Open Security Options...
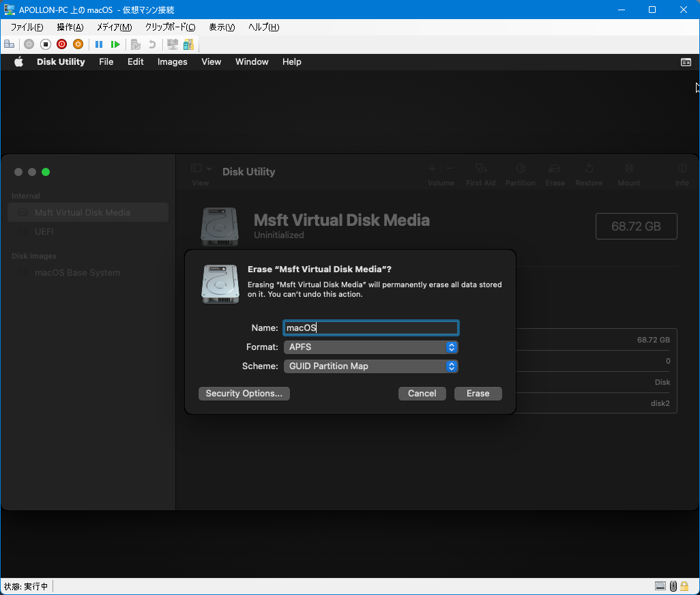The image size is (700, 595). pyautogui.click(x=244, y=394)
